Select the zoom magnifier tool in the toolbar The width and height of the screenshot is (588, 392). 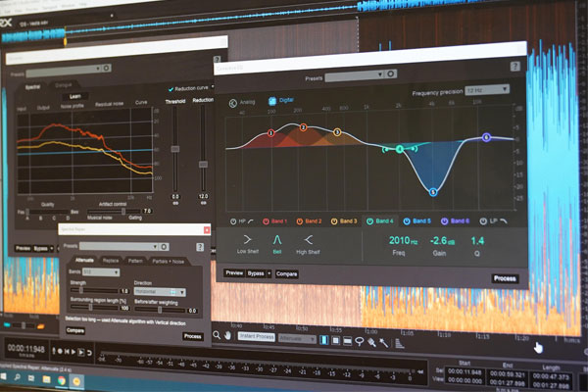[x=217, y=336]
